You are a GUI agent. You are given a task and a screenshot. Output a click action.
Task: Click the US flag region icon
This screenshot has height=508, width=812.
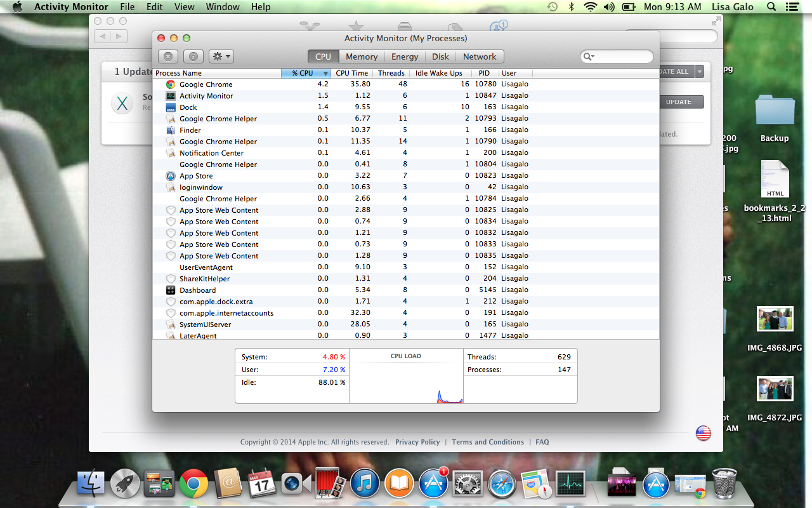[704, 433]
